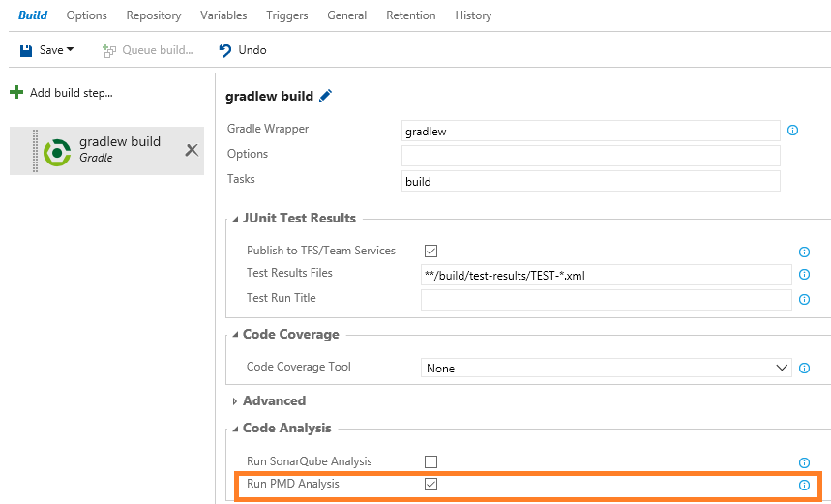Click the Tasks label
Image resolution: width=831 pixels, height=504 pixels.
point(241,179)
